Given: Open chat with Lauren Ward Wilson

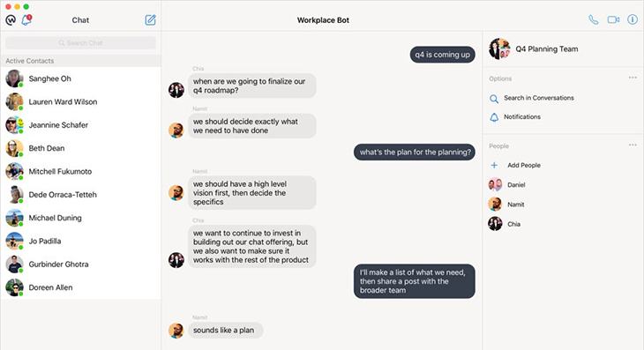Looking at the screenshot, I should point(80,101).
